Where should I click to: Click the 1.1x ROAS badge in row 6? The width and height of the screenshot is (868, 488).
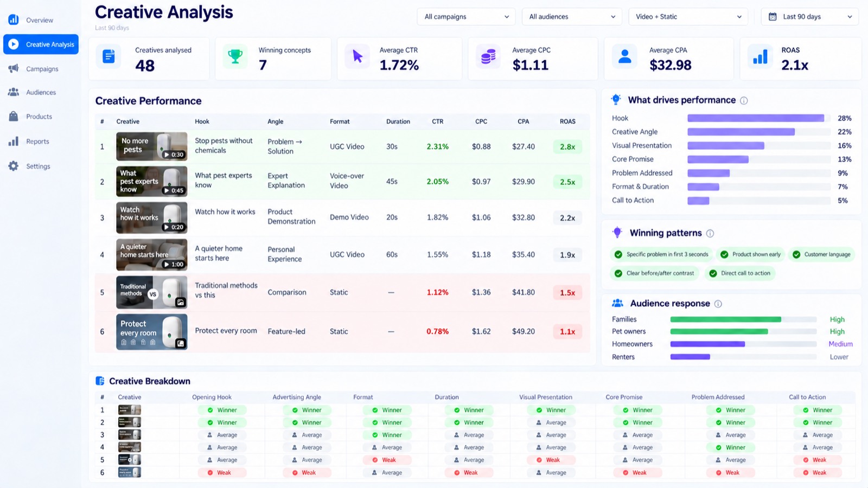click(x=567, y=332)
